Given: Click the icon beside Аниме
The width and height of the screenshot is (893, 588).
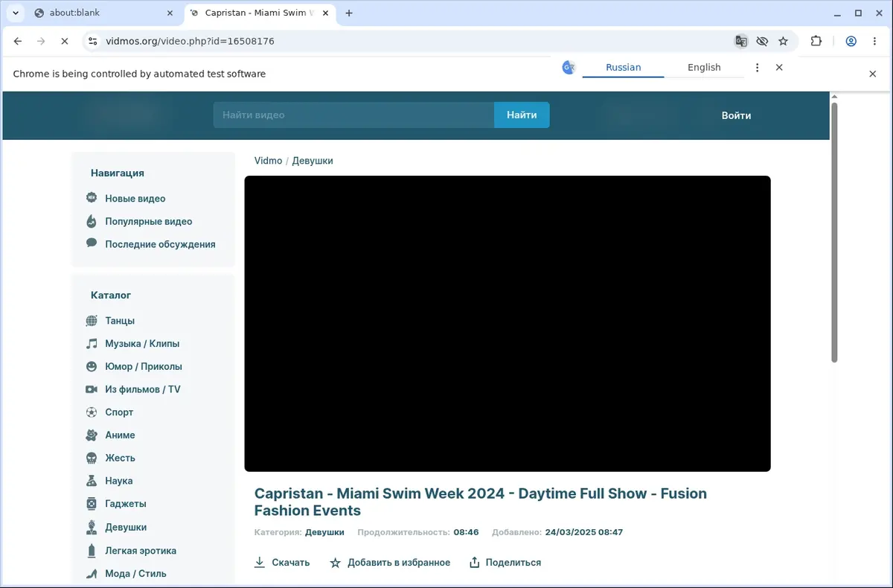Looking at the screenshot, I should (x=92, y=435).
